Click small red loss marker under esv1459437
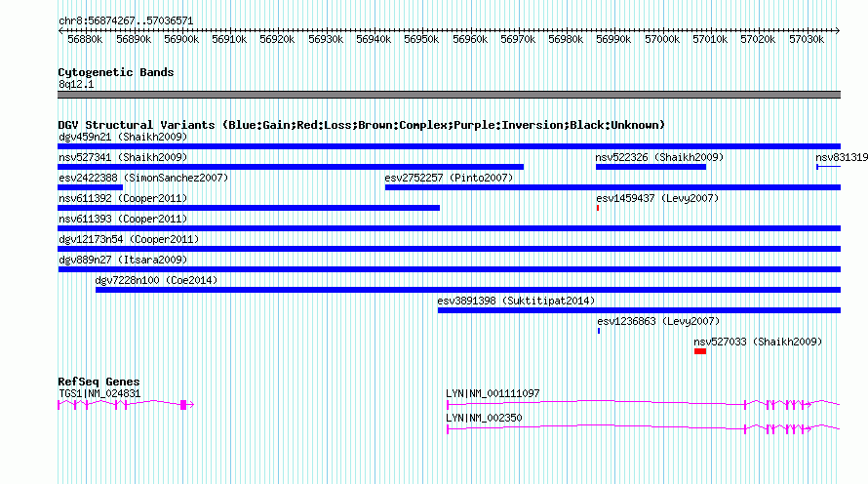Screen dimensions: 868x484 coord(598,208)
